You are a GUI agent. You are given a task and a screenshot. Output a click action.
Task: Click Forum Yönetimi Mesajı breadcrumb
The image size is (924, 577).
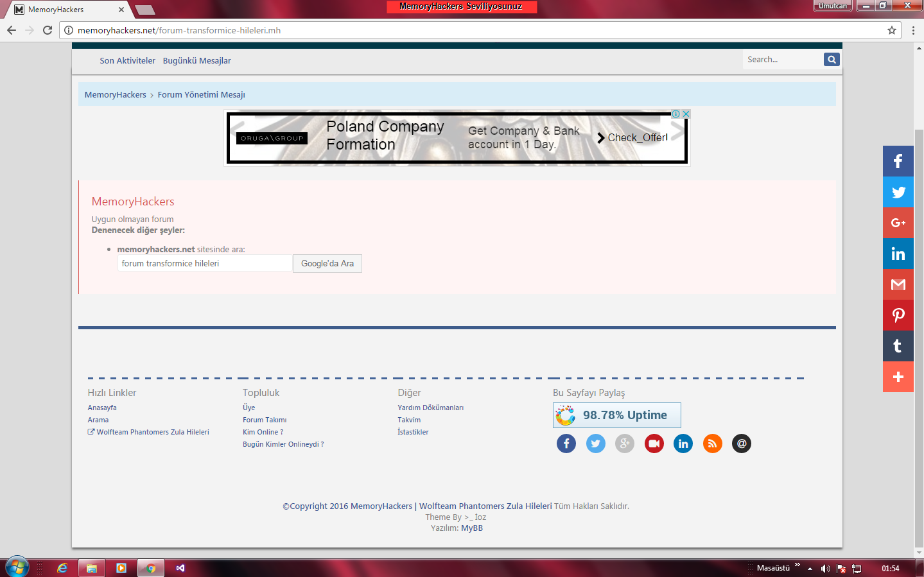[x=201, y=94]
